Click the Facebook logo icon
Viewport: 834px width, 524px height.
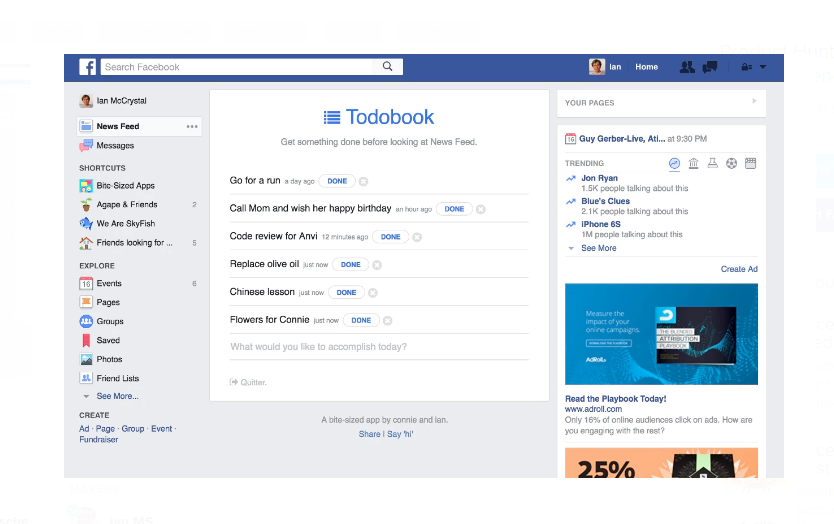coord(88,67)
